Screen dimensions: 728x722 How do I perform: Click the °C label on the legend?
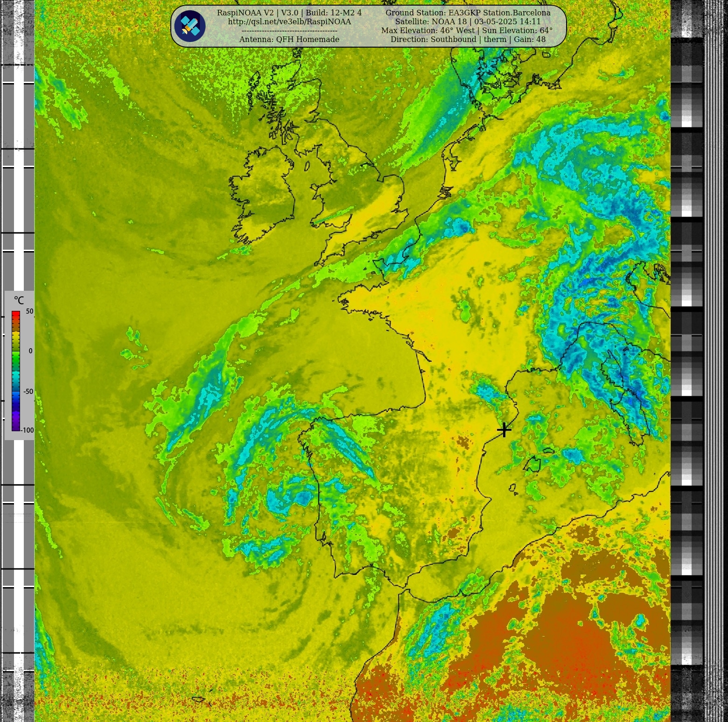[19, 301]
